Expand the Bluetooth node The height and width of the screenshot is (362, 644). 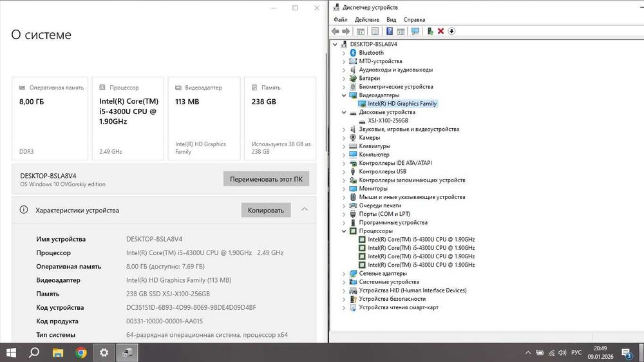pyautogui.click(x=344, y=53)
